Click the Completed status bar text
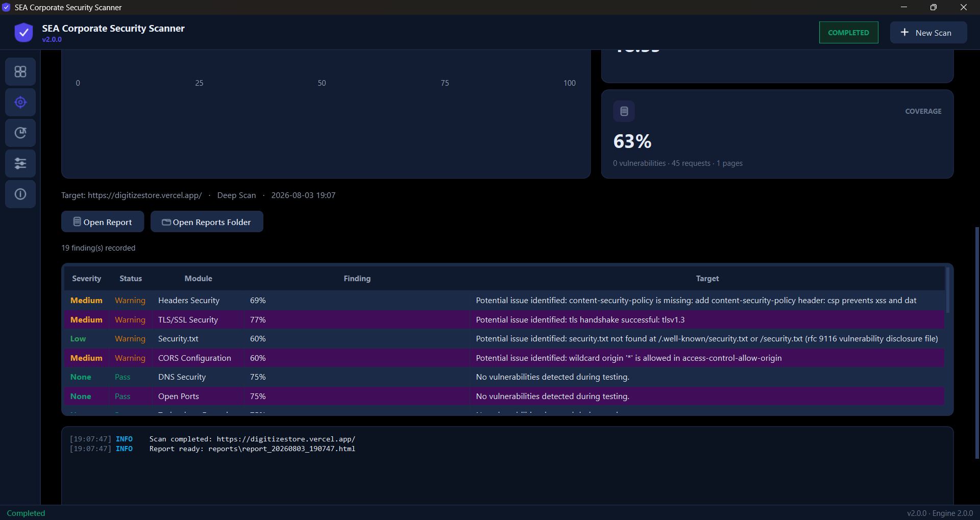The width and height of the screenshot is (980, 520). (x=26, y=513)
